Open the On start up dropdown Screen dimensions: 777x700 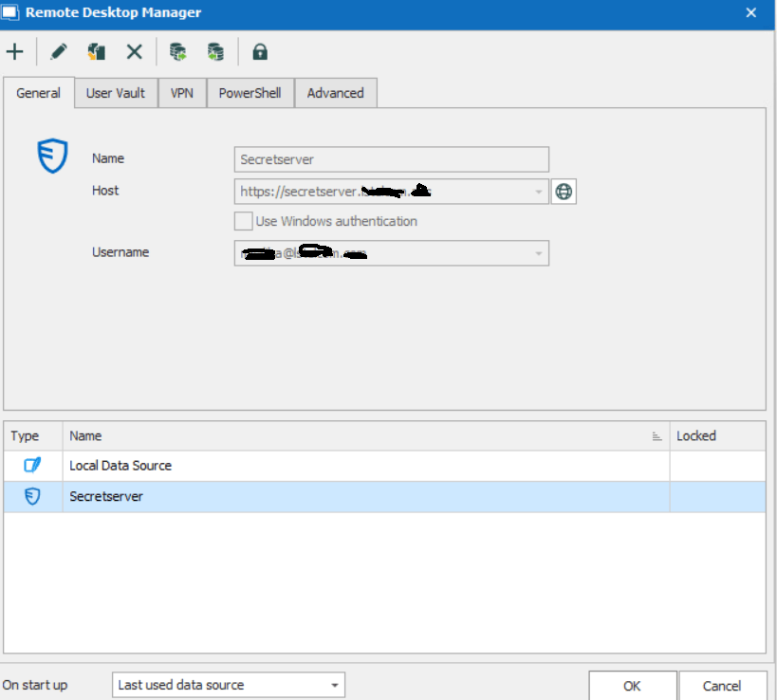tap(336, 684)
